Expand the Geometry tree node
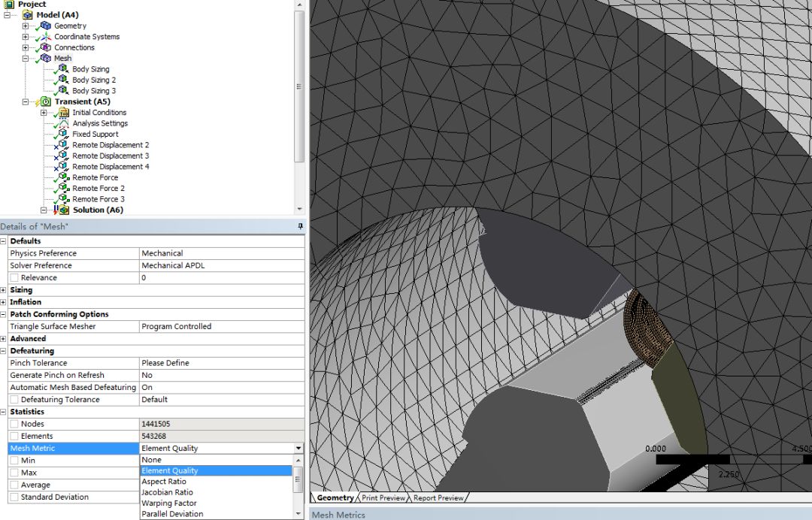The height and width of the screenshot is (520, 812). click(26, 26)
